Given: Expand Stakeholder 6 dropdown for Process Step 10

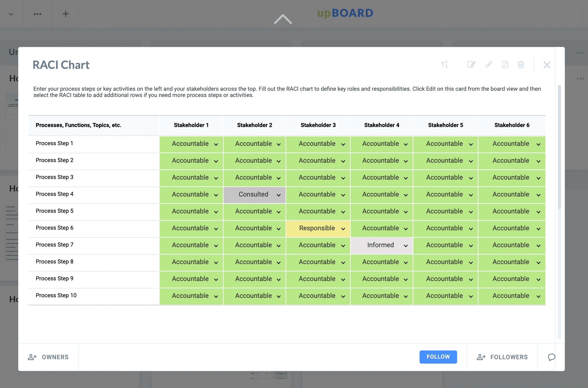Looking at the screenshot, I should click(512, 296).
